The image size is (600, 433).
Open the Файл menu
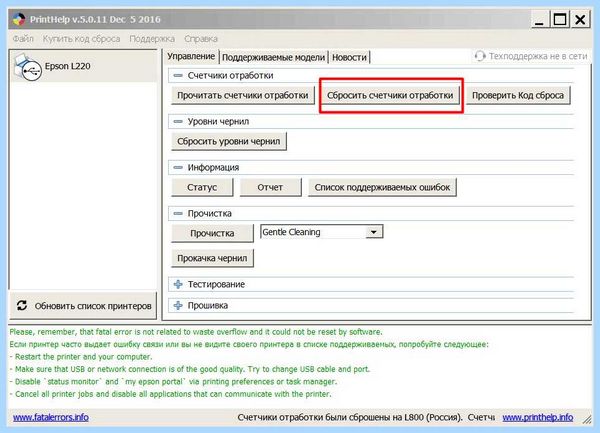(x=23, y=39)
